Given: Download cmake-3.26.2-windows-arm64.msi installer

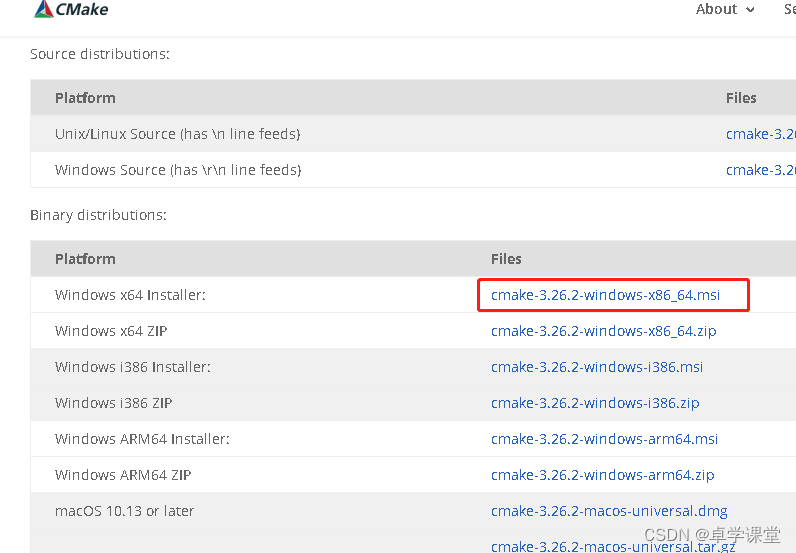Looking at the screenshot, I should point(604,439).
